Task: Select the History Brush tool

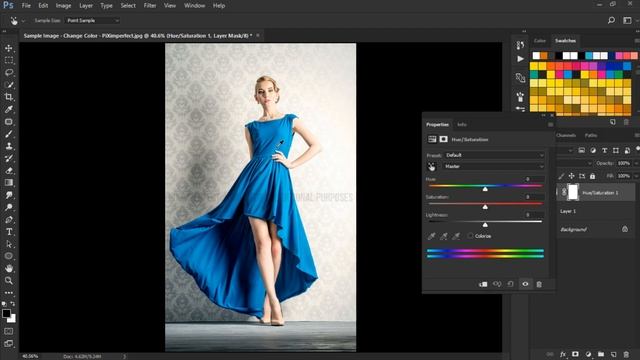Action: tap(9, 158)
